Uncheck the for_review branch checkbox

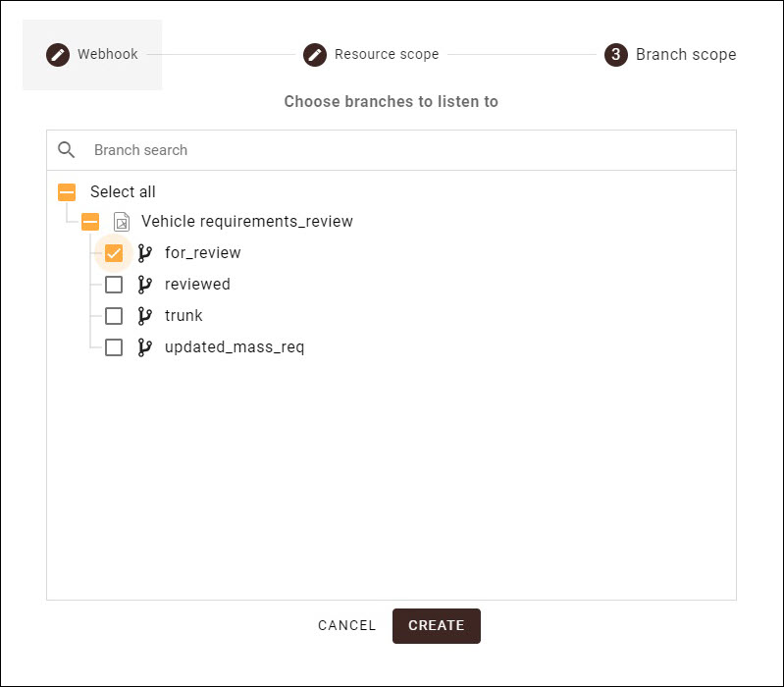click(x=114, y=253)
